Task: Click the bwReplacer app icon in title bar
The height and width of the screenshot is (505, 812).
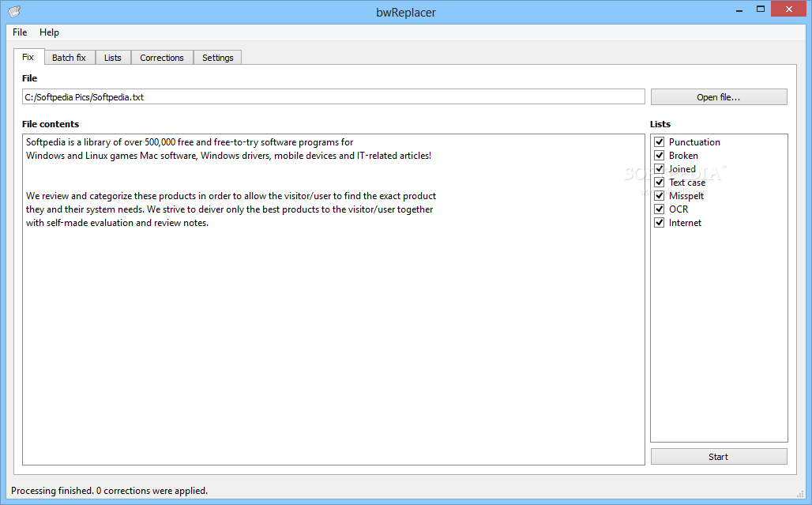Action: pos(14,11)
